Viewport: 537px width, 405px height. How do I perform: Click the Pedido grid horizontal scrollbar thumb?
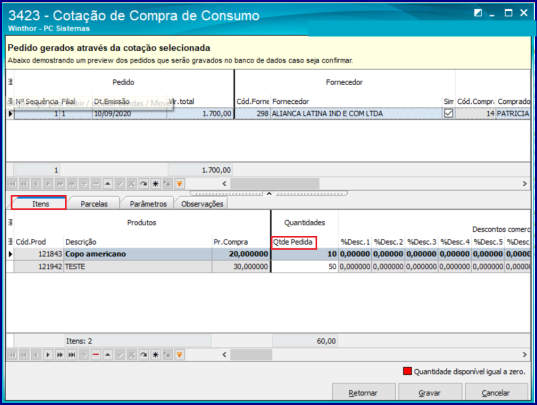(275, 184)
